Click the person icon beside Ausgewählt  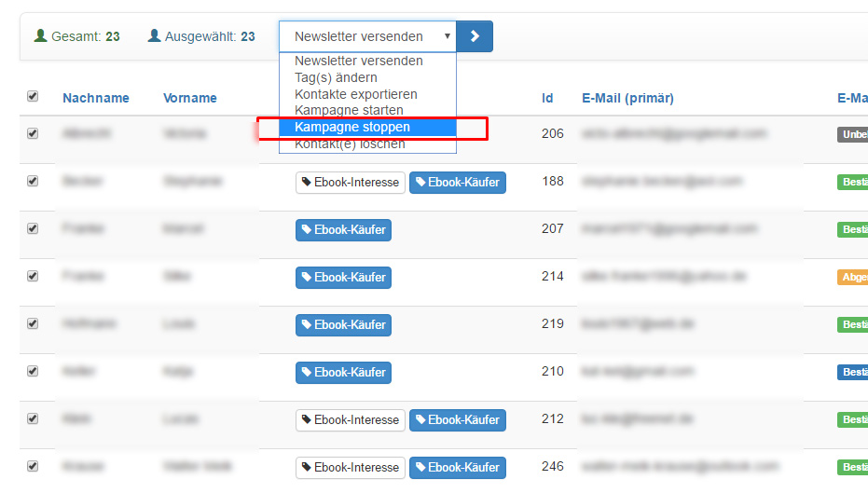point(154,36)
